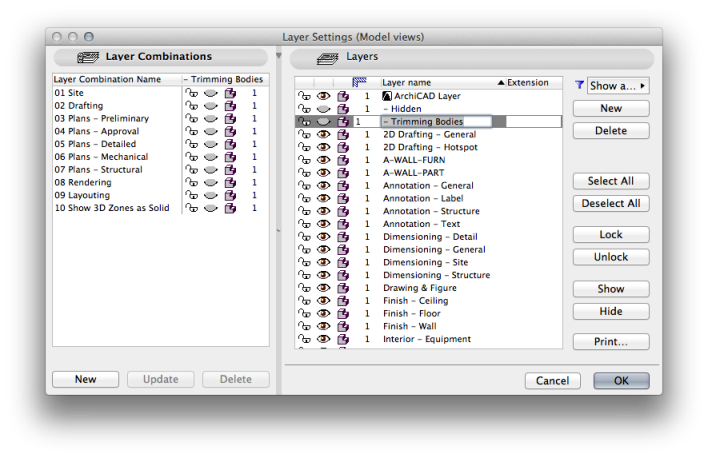Toggle lock icon on Annotation - Label layer

point(304,198)
